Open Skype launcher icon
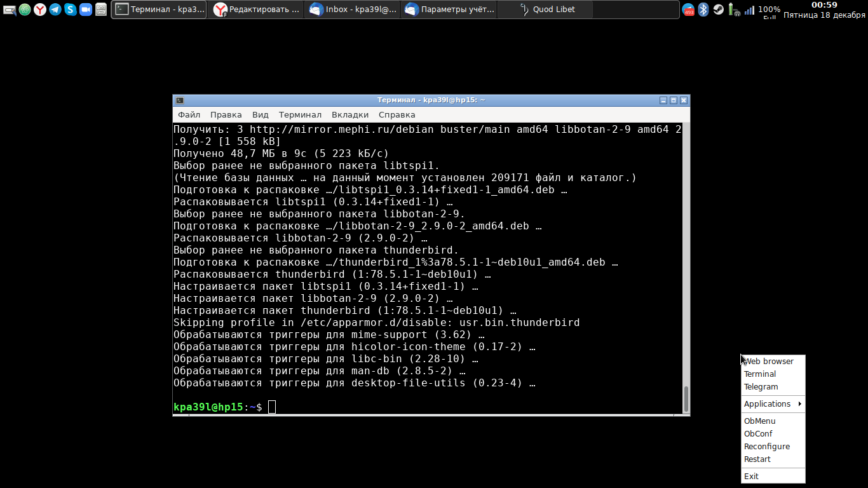Viewport: 868px width, 488px height. point(71,10)
